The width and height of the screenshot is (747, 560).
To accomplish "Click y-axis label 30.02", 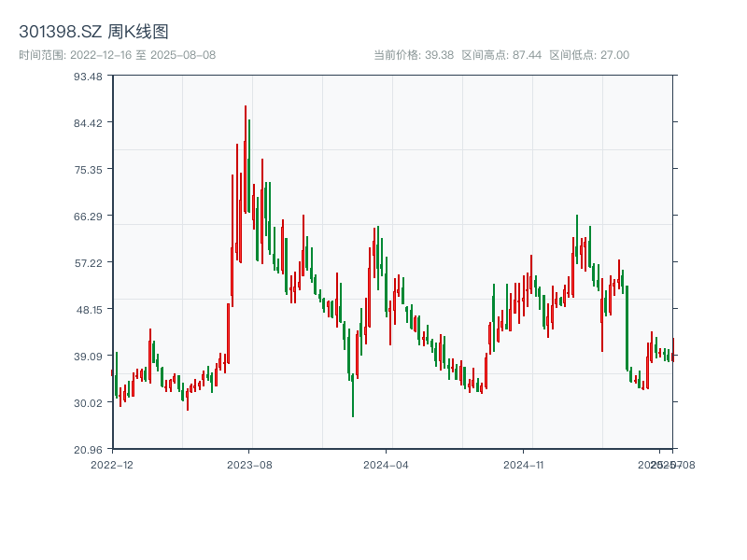I will [88, 403].
